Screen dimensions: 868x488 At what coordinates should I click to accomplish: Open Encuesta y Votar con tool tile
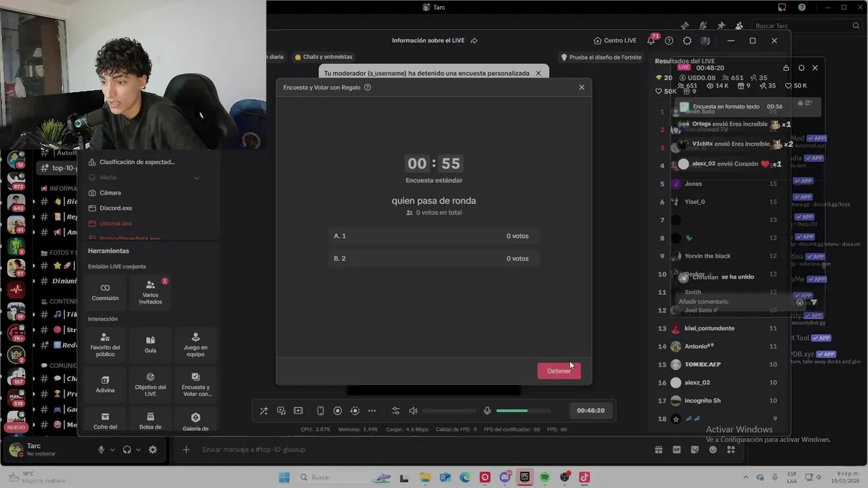tap(195, 384)
